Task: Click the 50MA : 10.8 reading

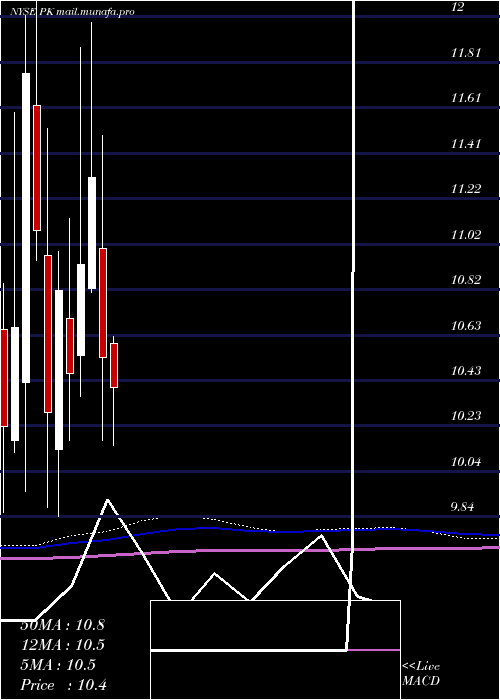Action: click(62, 625)
